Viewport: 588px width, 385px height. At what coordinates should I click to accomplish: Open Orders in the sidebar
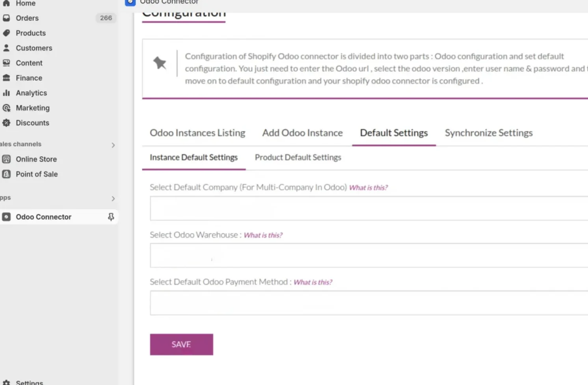[x=27, y=18]
